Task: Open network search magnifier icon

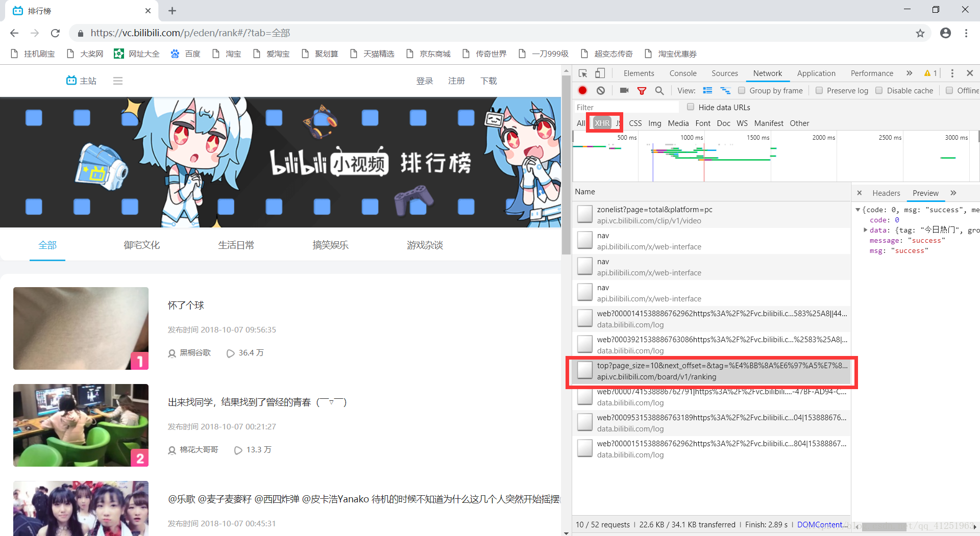Action: click(659, 90)
